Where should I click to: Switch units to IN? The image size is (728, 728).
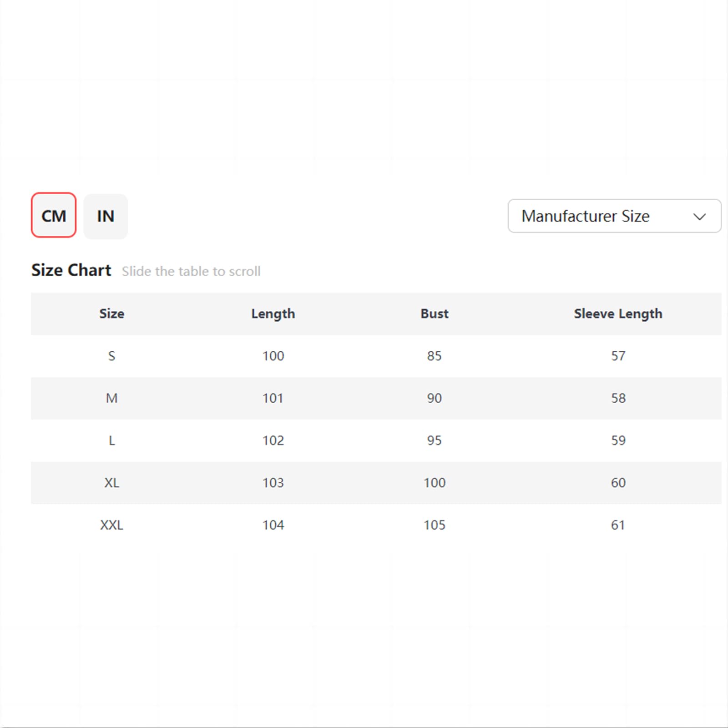[106, 216]
